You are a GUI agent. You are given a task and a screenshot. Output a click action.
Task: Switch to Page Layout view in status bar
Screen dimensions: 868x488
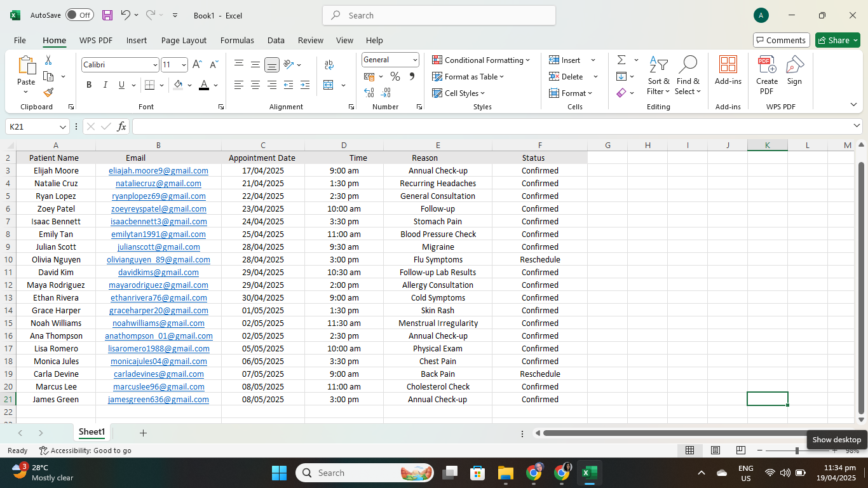point(715,451)
